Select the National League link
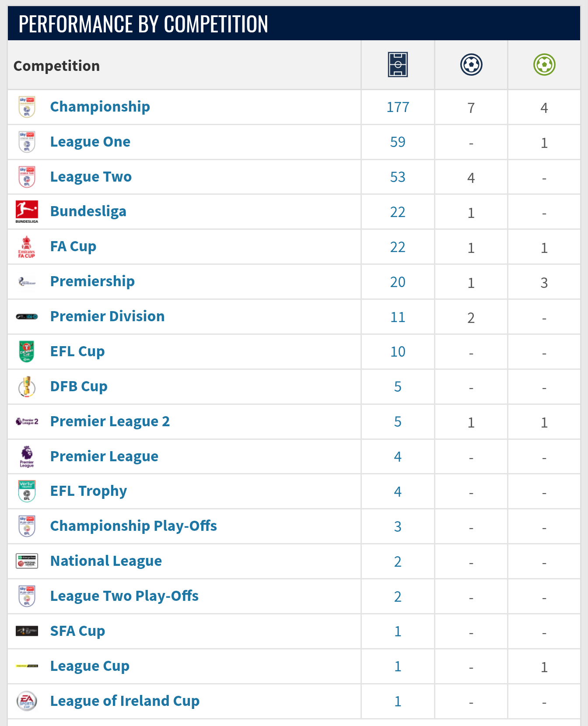The height and width of the screenshot is (726, 588). coord(106,561)
